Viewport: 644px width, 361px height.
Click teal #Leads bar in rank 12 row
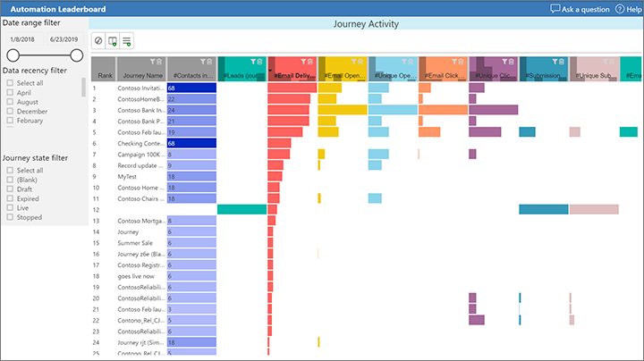pyautogui.click(x=241, y=209)
